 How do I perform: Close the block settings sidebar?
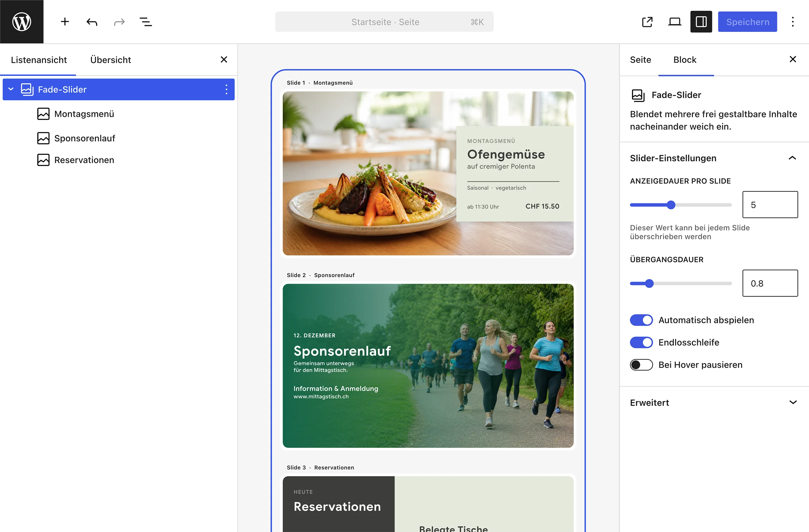(x=793, y=59)
